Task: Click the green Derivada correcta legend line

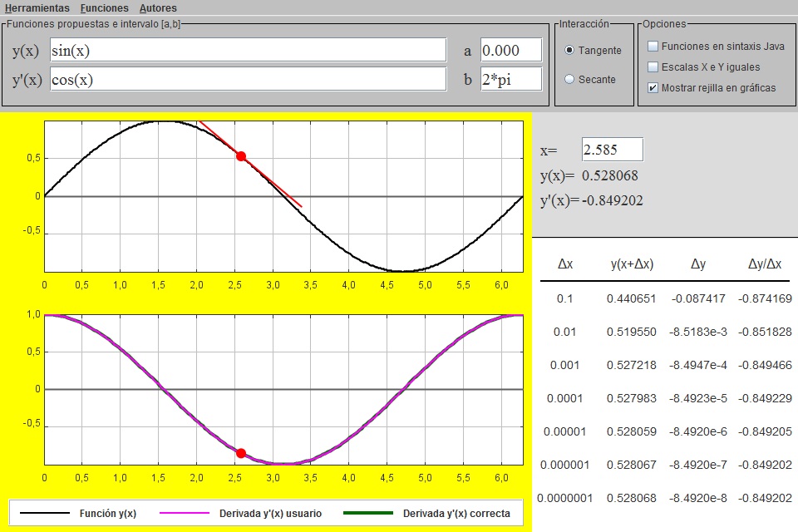Action: (367, 513)
